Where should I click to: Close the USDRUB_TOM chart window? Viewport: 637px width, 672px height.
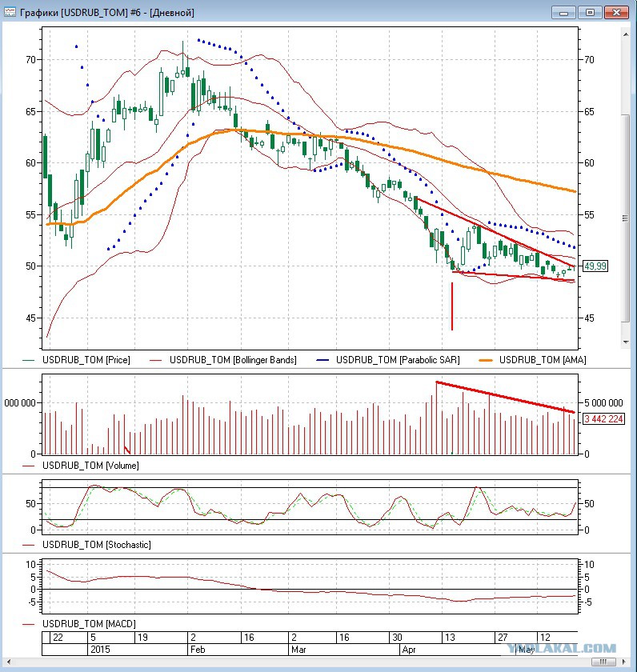tap(616, 13)
